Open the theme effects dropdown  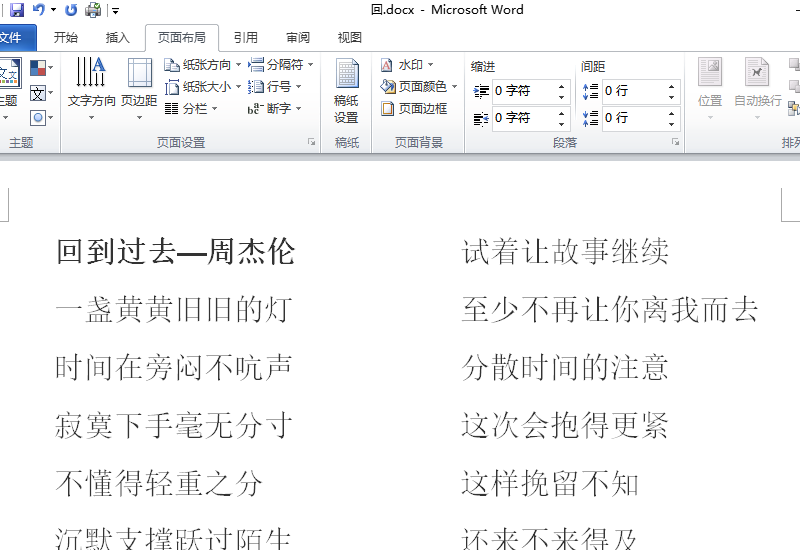(41, 118)
